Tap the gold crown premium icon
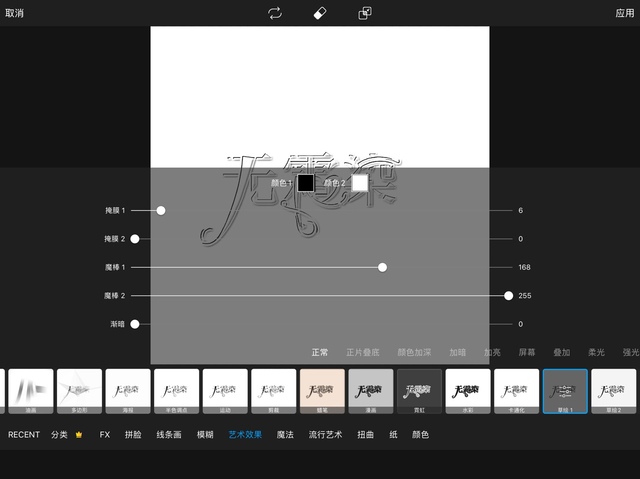640x479 pixels. point(79,435)
